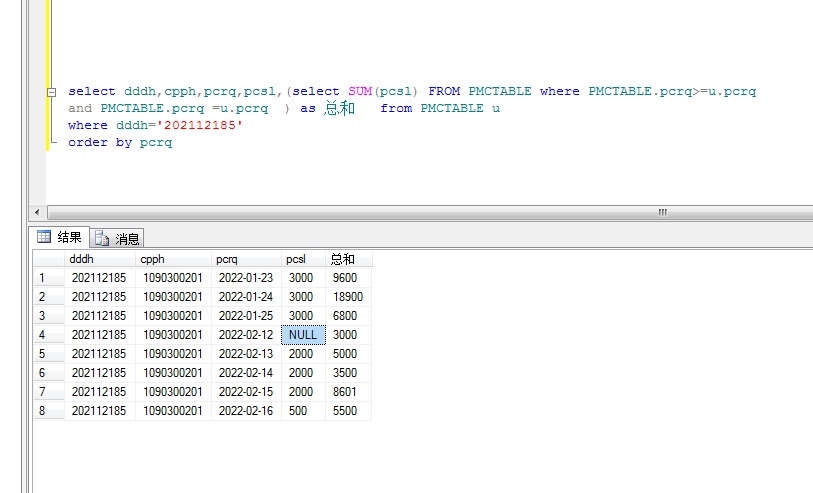Image resolution: width=813 pixels, height=493 pixels.
Task: Select the cpph column header
Action: pyautogui.click(x=174, y=259)
